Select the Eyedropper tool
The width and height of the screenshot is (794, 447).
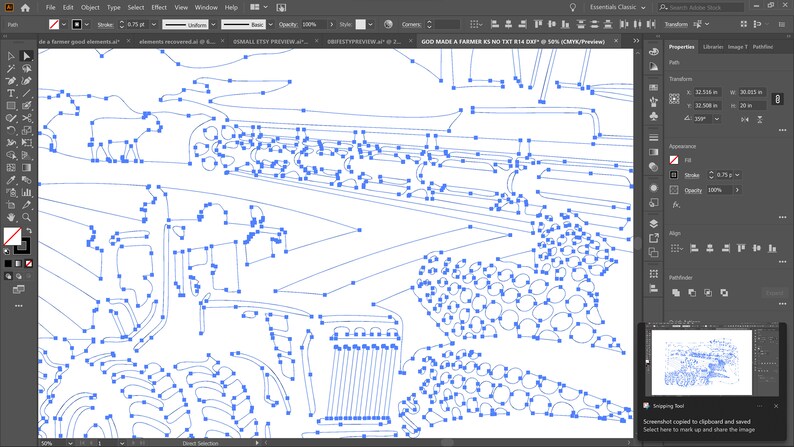(11, 180)
